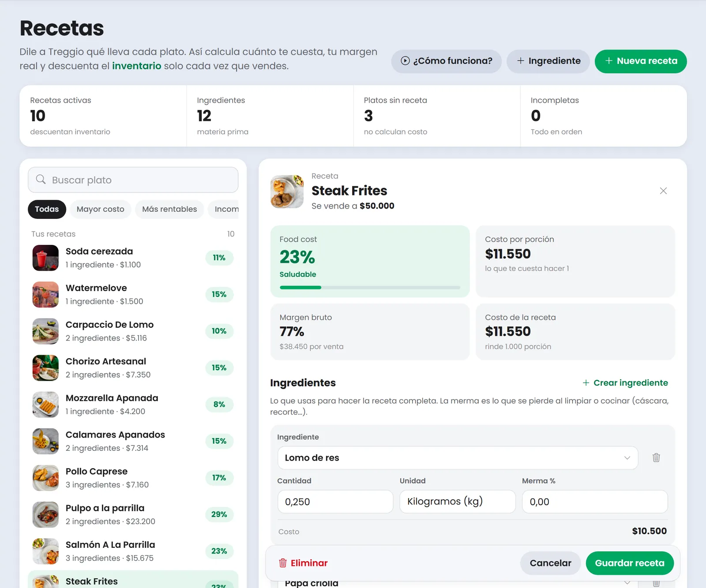
Task: Select the Pollo Caprese recipe name
Action: 97,471
